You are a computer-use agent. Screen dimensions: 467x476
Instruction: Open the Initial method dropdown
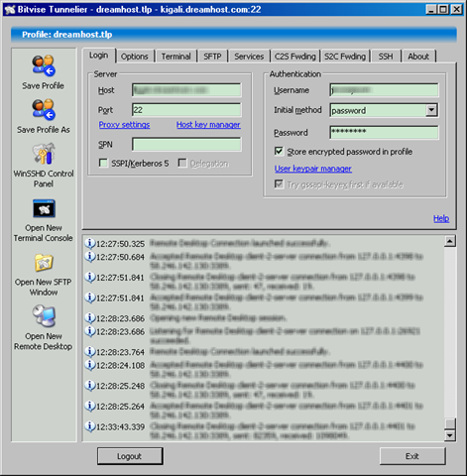[x=431, y=110]
